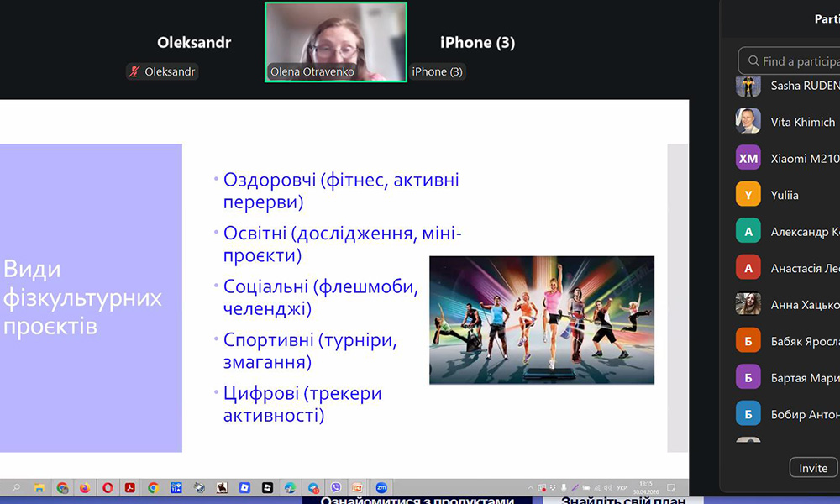The height and width of the screenshot is (504, 840).
Task: Click the Invite button in Participants panel
Action: [813, 468]
